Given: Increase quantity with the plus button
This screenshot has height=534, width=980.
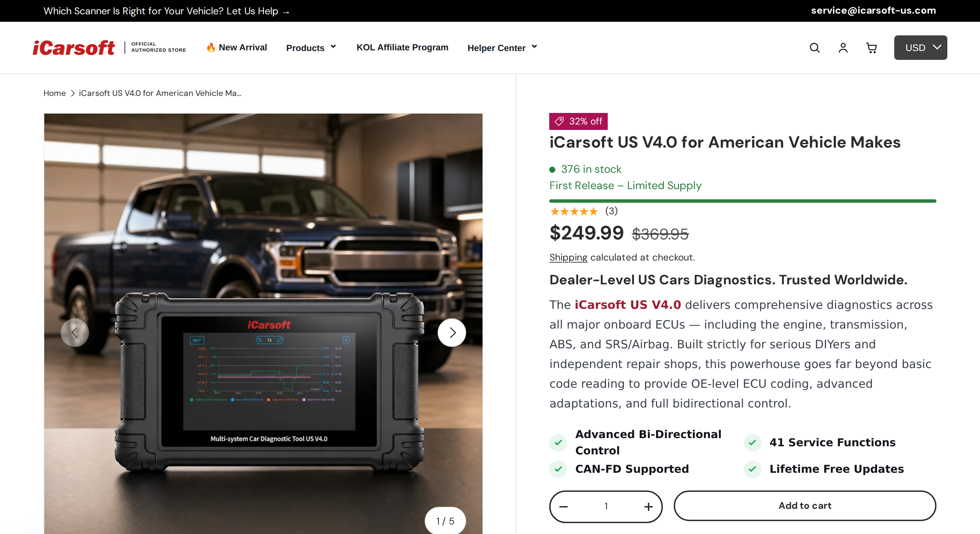Looking at the screenshot, I should tap(648, 506).
